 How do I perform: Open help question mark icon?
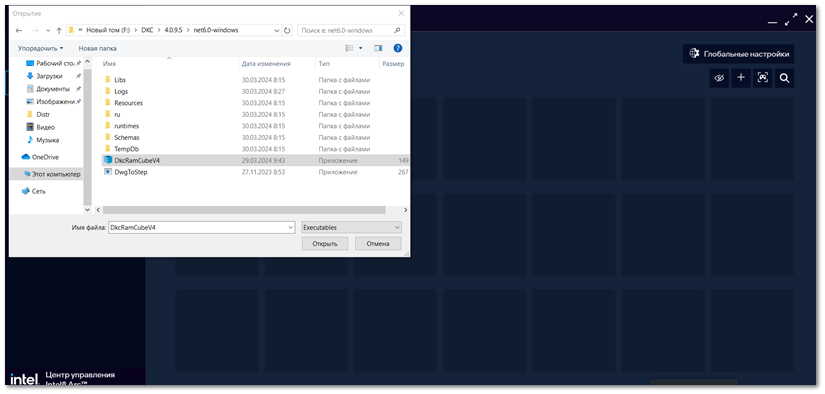(x=398, y=48)
